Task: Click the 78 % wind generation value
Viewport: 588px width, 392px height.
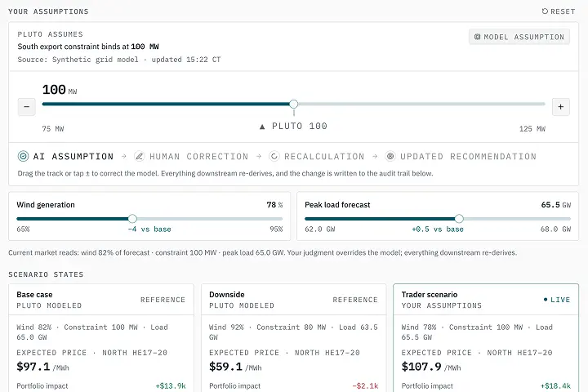Action: (x=274, y=205)
